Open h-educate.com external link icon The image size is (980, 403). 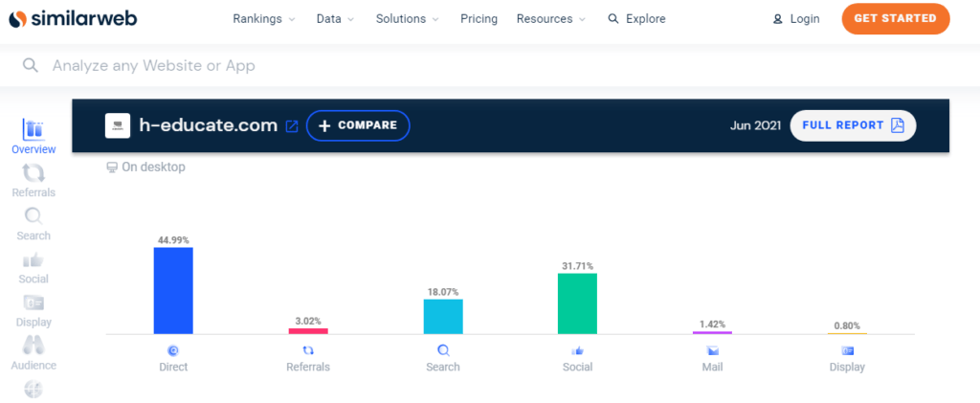click(292, 126)
